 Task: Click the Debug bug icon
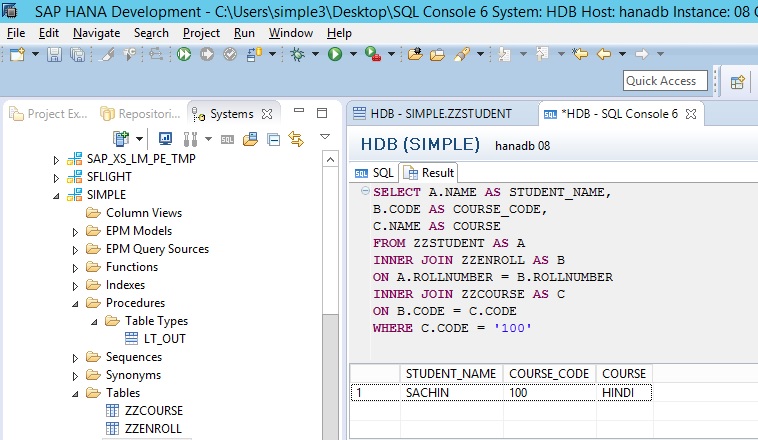coord(297,54)
